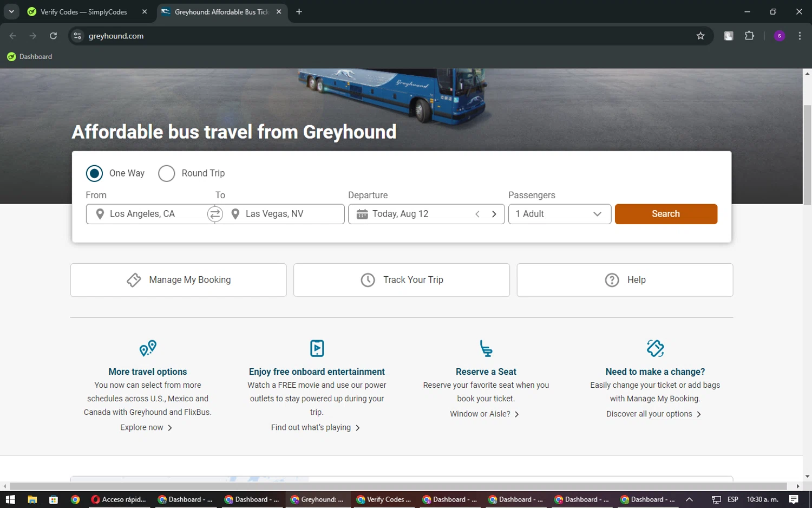The height and width of the screenshot is (508, 812).
Task: Swap origin and destination cities icon
Action: [x=215, y=214]
